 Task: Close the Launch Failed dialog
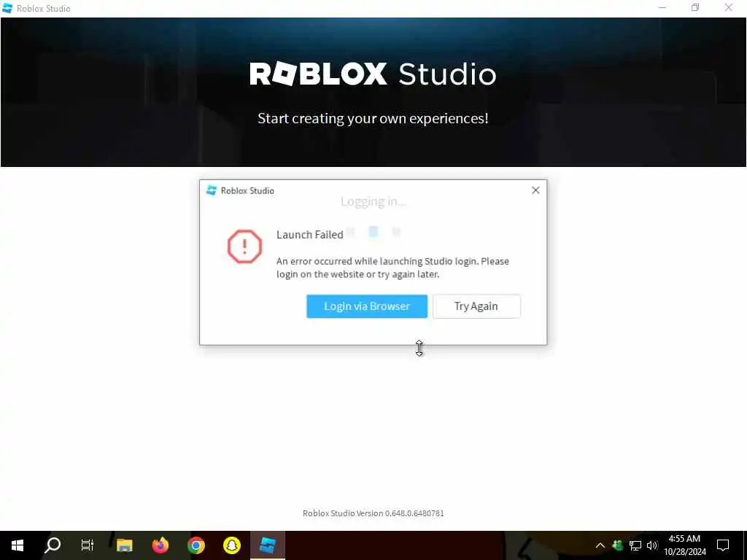click(535, 190)
